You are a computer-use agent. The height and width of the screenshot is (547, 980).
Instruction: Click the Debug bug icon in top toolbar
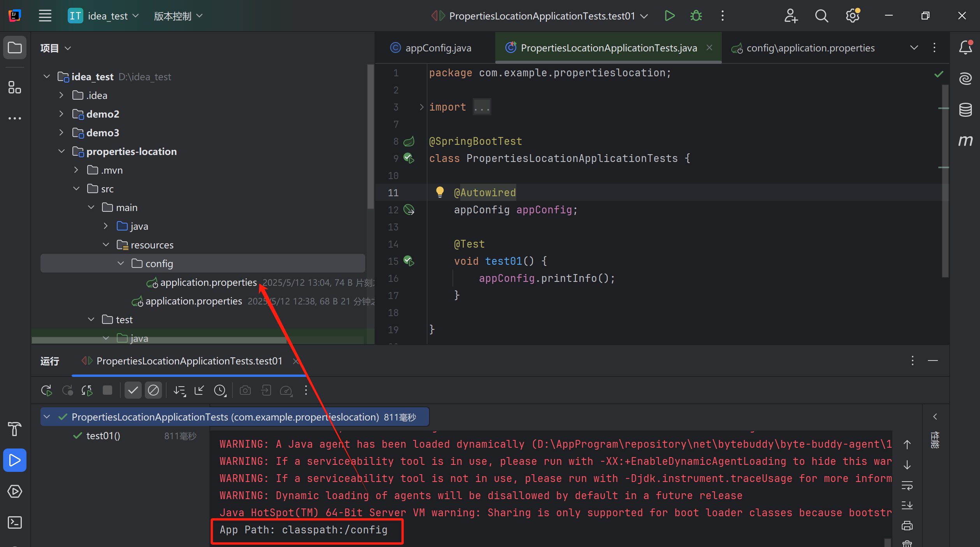[696, 16]
